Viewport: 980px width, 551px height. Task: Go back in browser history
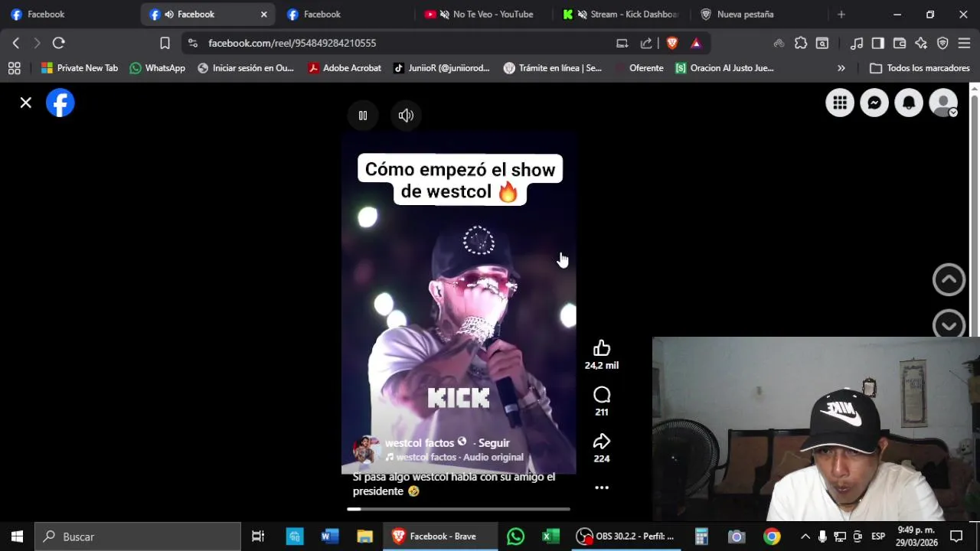coord(16,44)
